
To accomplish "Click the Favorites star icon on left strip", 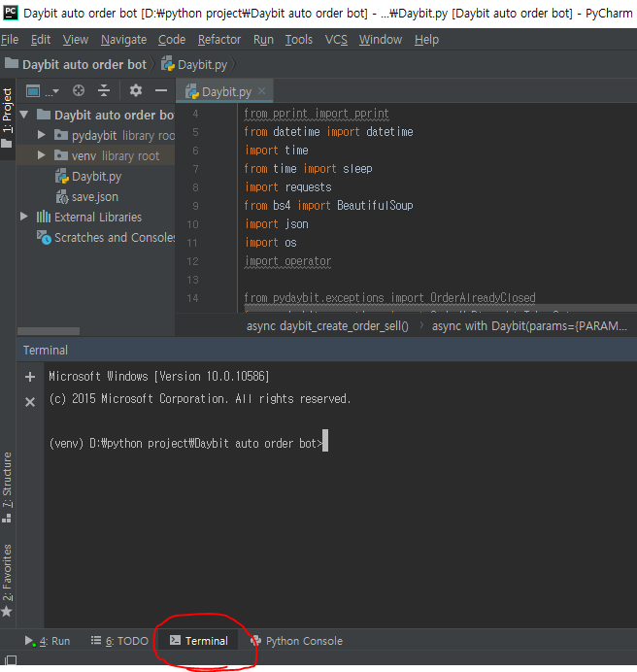I will tap(7, 612).
